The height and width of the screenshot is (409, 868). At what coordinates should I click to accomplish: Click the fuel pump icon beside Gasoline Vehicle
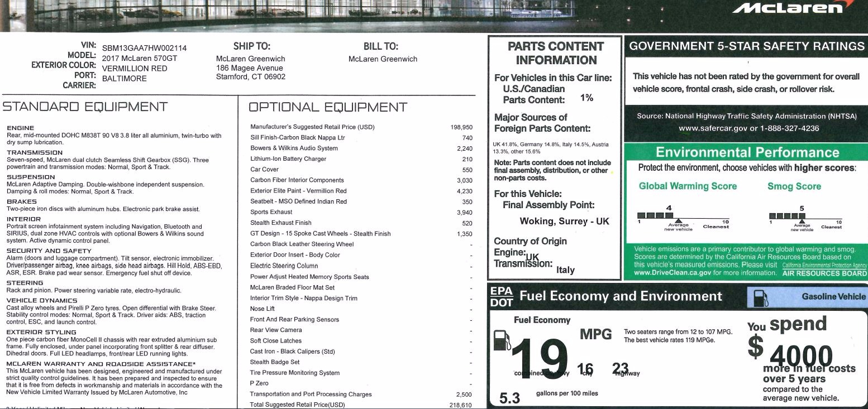(760, 298)
